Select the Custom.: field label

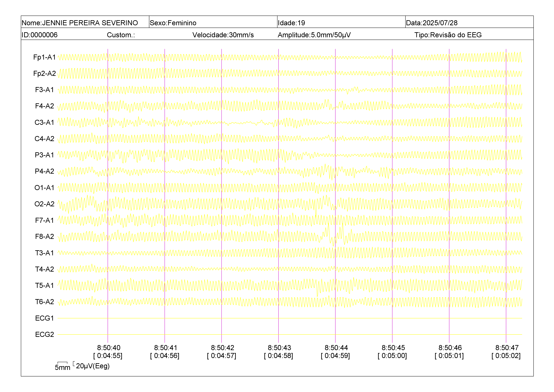point(121,35)
